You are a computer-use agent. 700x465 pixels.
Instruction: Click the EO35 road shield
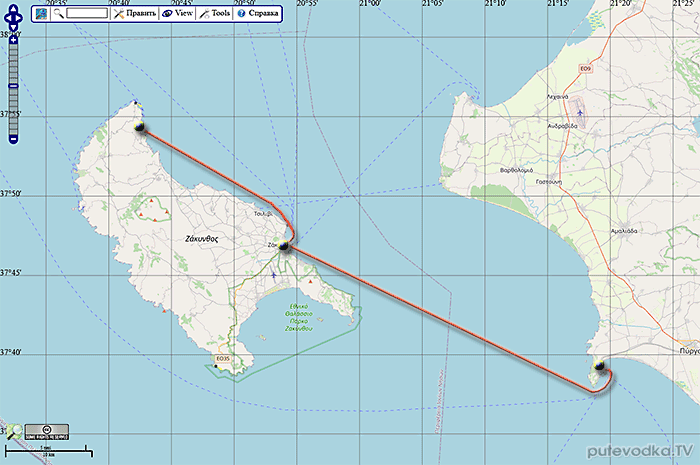click(x=222, y=358)
